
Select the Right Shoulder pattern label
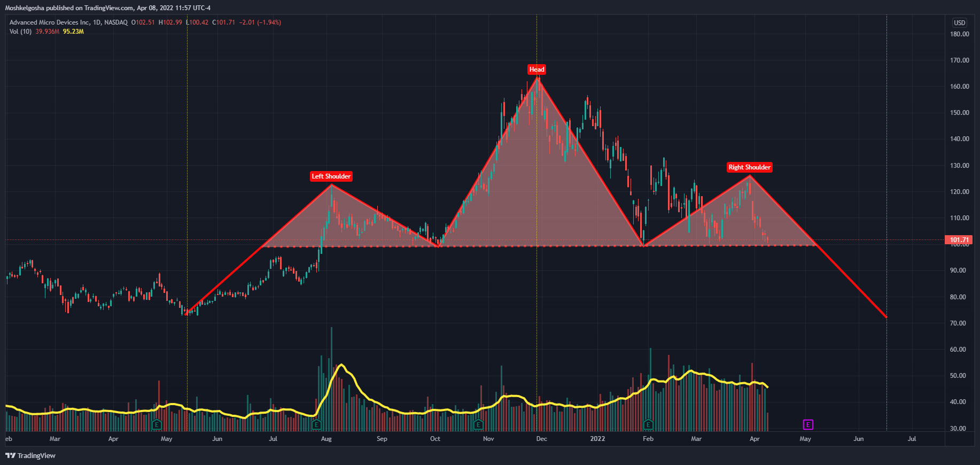coord(749,167)
